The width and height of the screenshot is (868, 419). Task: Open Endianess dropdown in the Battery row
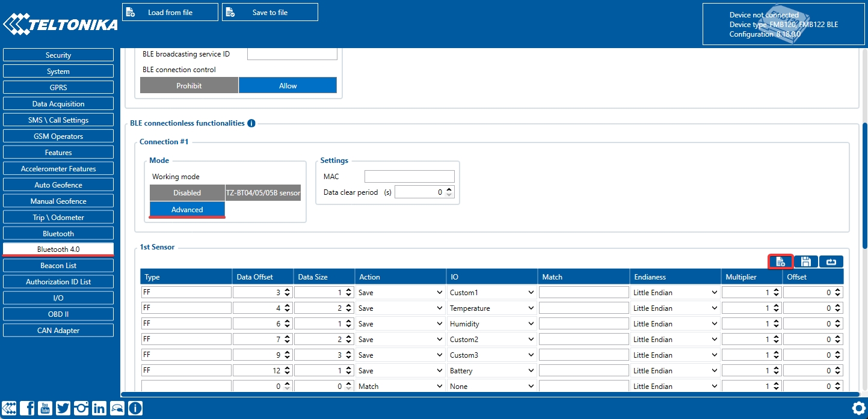[x=675, y=371]
